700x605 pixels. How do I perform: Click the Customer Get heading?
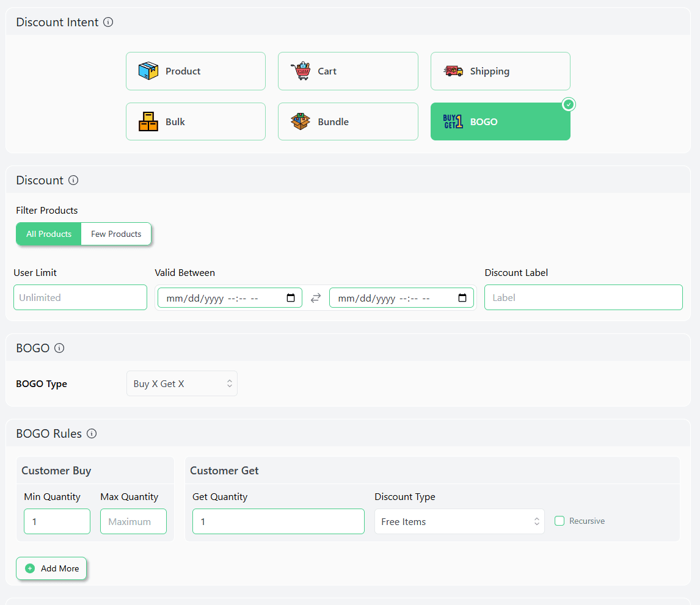click(x=224, y=470)
